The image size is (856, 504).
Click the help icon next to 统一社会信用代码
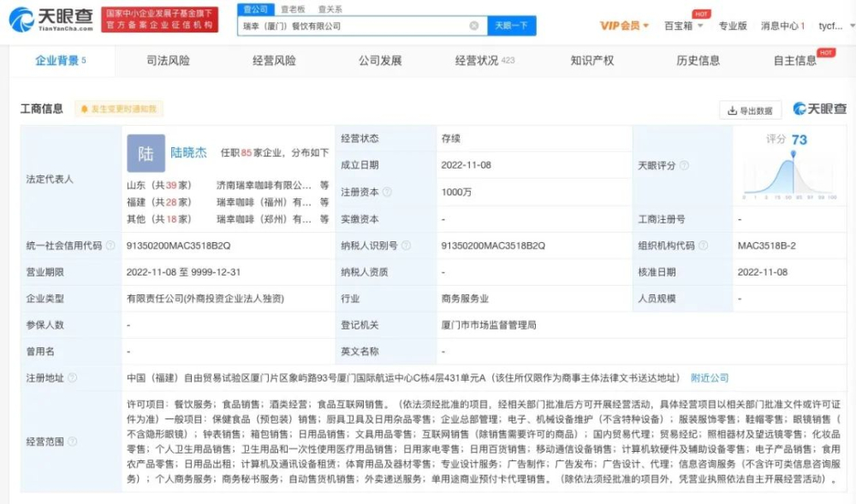110,246
